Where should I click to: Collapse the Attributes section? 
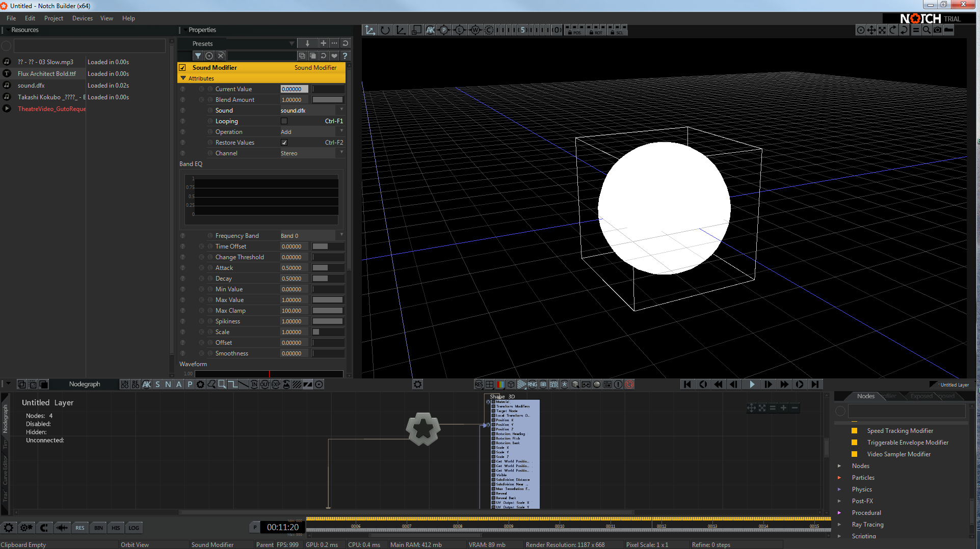click(x=183, y=78)
